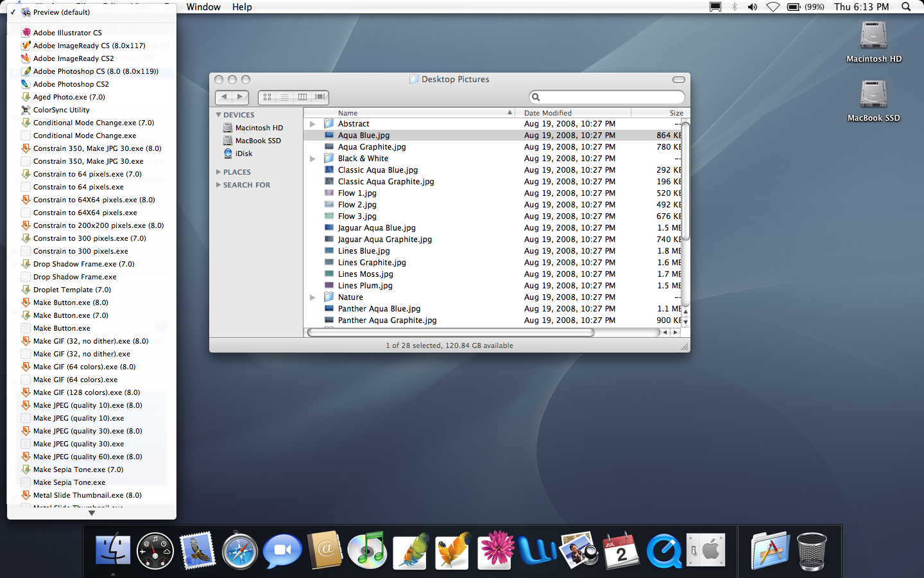Choose Preview (default) in the menu

point(92,12)
